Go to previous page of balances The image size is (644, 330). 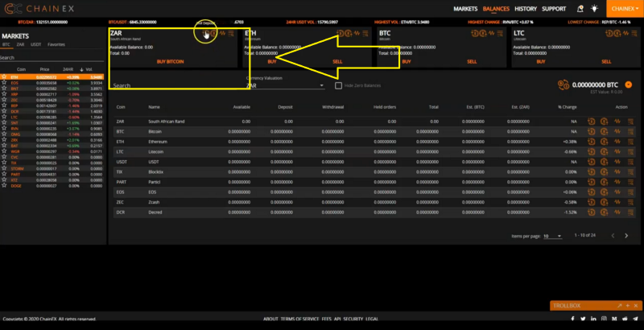(613, 236)
